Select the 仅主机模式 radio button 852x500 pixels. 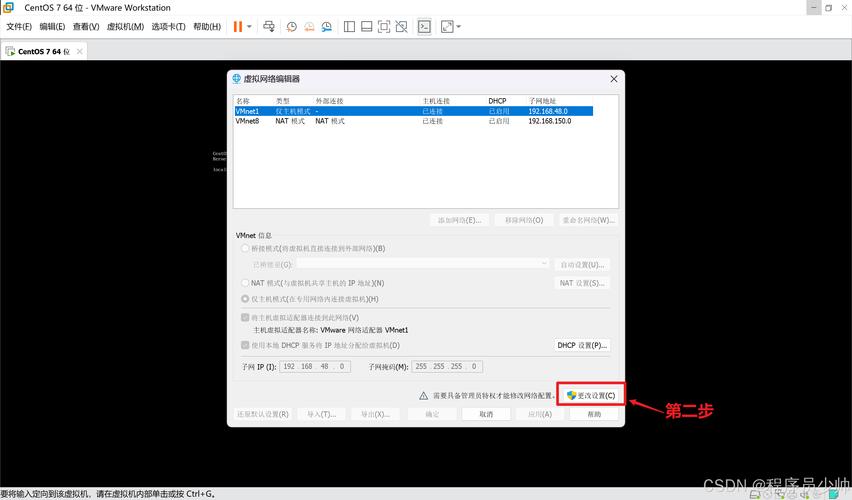[245, 299]
